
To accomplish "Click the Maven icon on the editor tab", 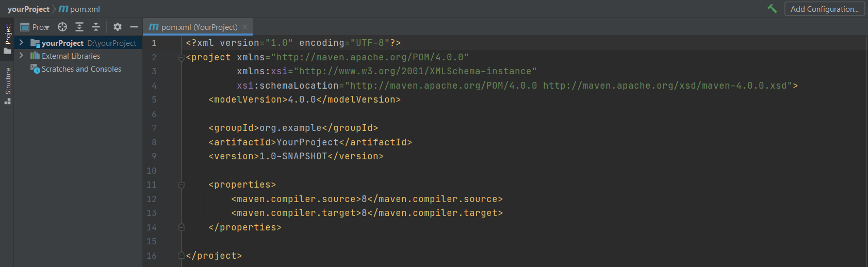I will point(154,27).
